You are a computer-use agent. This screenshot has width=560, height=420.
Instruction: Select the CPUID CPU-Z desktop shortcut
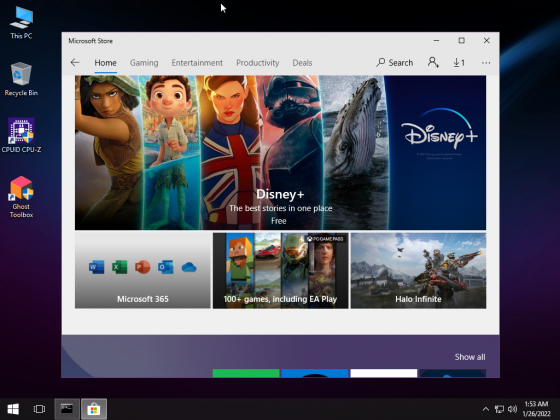[x=21, y=135]
